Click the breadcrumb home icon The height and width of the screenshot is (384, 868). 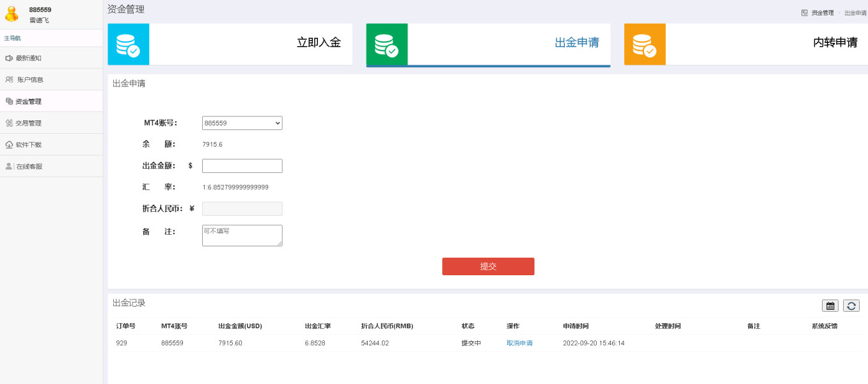coord(804,13)
